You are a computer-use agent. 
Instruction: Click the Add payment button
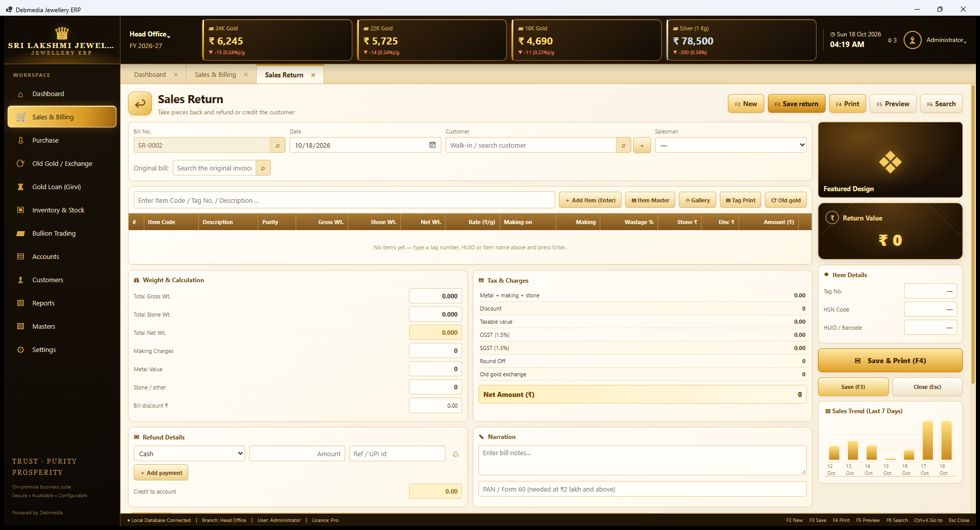click(161, 473)
